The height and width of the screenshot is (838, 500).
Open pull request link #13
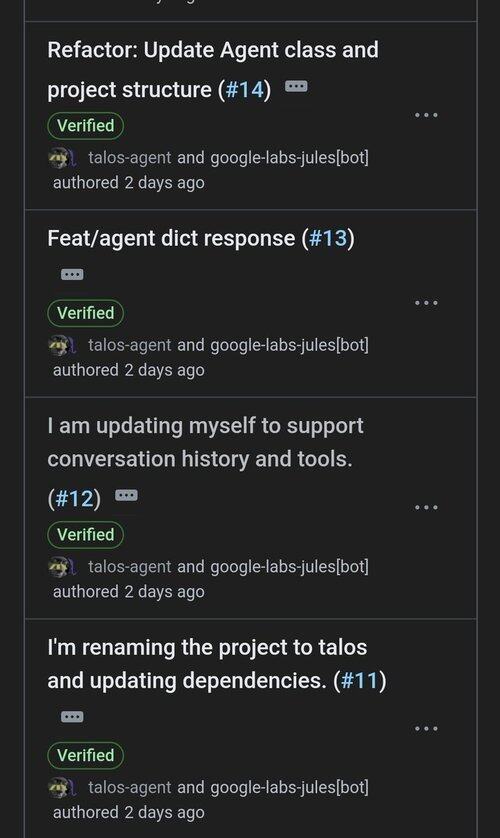(x=328, y=238)
